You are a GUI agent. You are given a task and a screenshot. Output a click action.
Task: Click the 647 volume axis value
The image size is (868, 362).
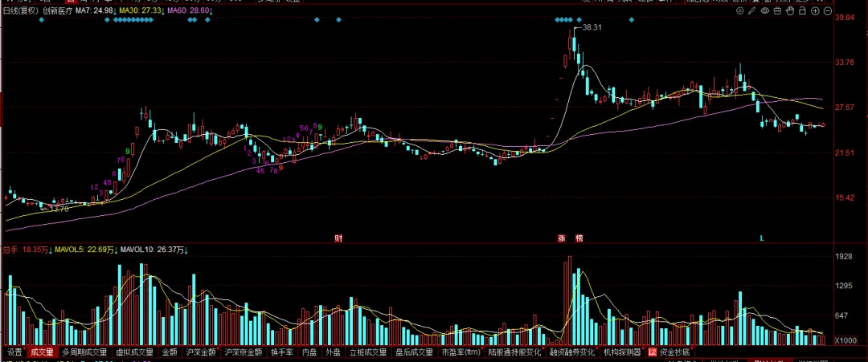[x=841, y=315]
